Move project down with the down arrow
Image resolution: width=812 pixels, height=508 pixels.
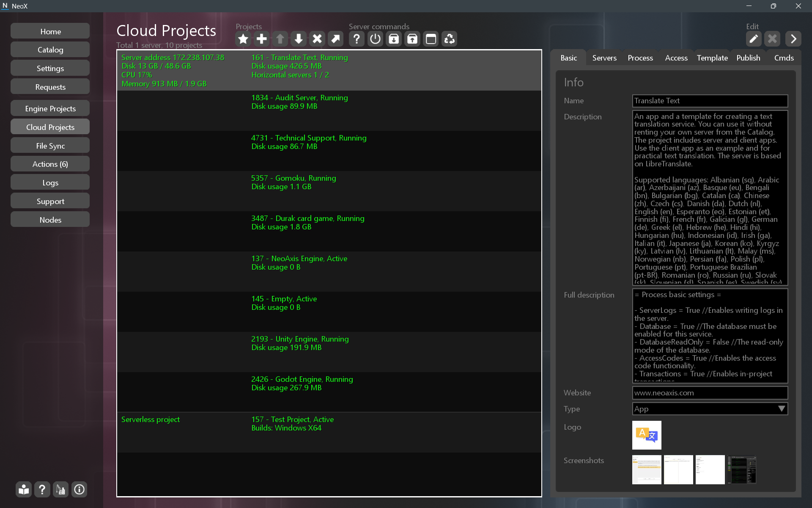299,39
